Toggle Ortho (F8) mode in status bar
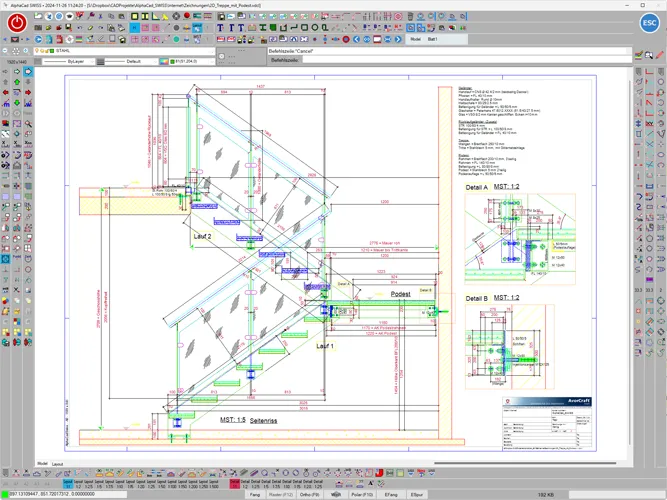Screen dimensions: 667x500 (309, 494)
